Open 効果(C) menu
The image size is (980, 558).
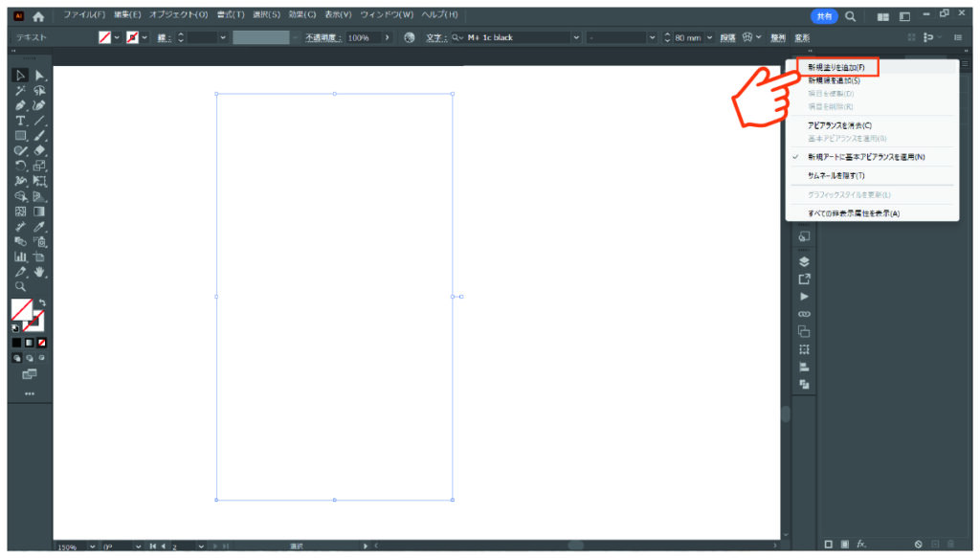pyautogui.click(x=301, y=14)
